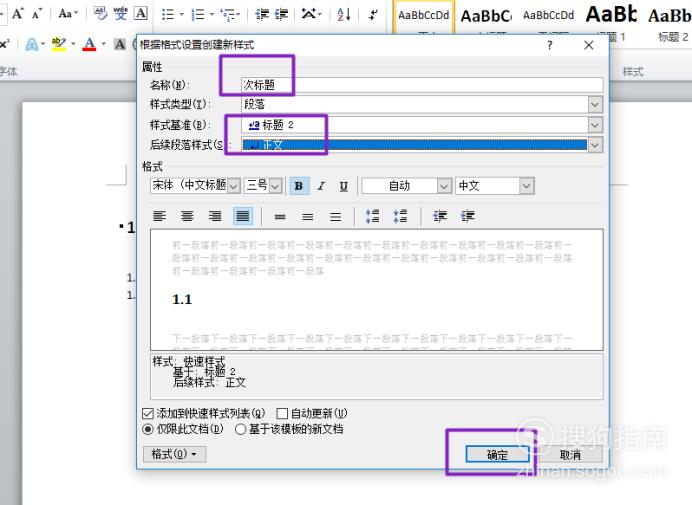The image size is (692, 505).
Task: Click the Multilevel List icon
Action: (229, 15)
